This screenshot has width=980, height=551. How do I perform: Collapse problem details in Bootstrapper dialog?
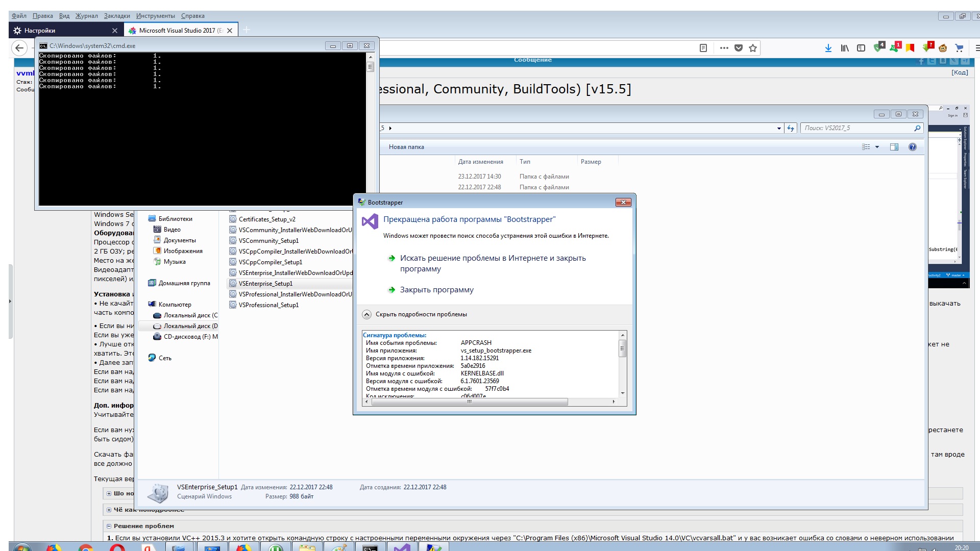point(366,314)
